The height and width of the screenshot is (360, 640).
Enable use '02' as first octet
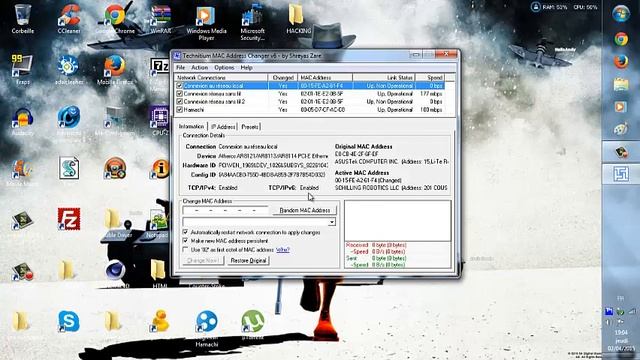click(185, 249)
